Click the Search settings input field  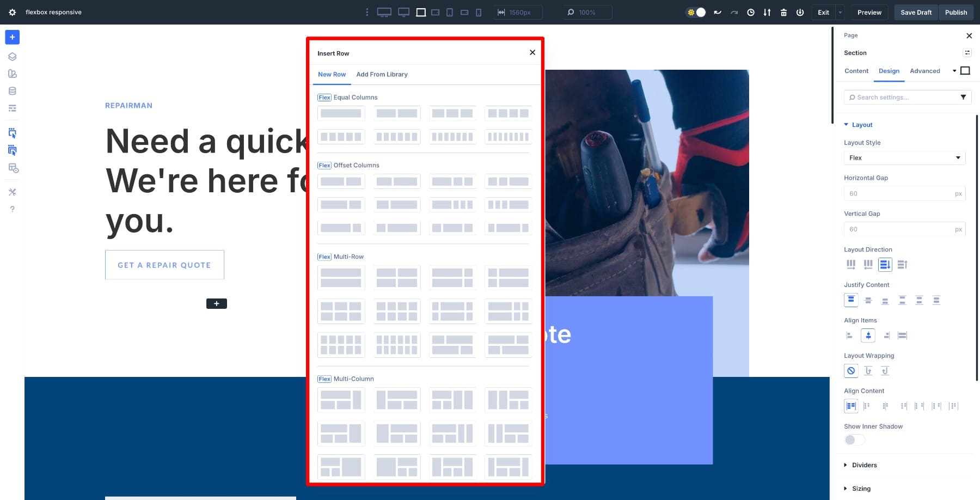[x=904, y=97]
